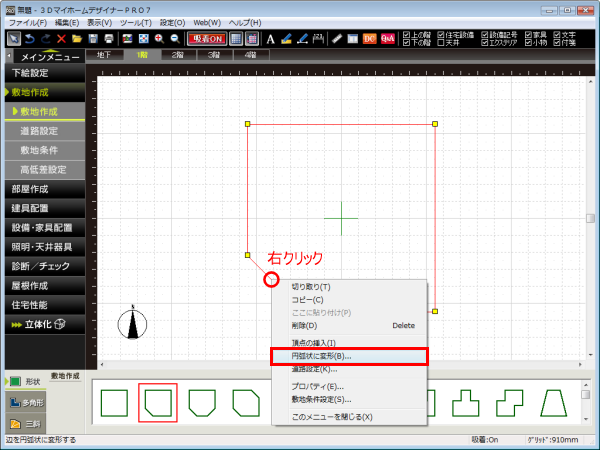Click the printer icon in toolbar

(x=108, y=38)
